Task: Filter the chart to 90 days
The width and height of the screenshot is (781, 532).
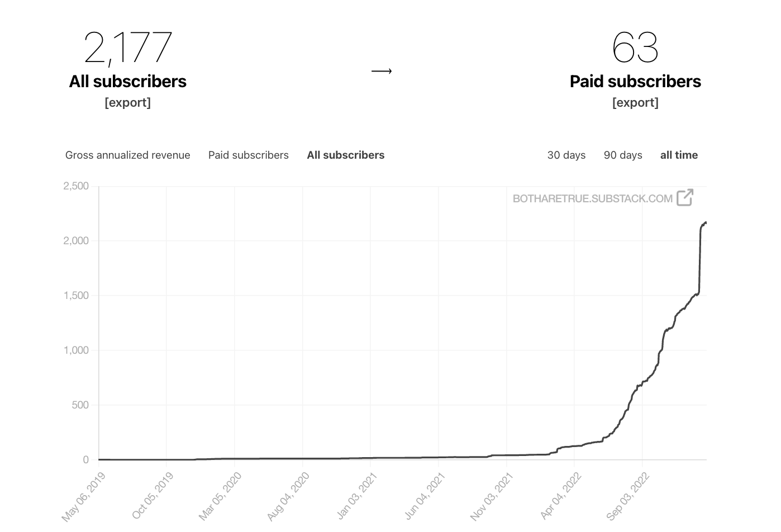Action: tap(622, 155)
